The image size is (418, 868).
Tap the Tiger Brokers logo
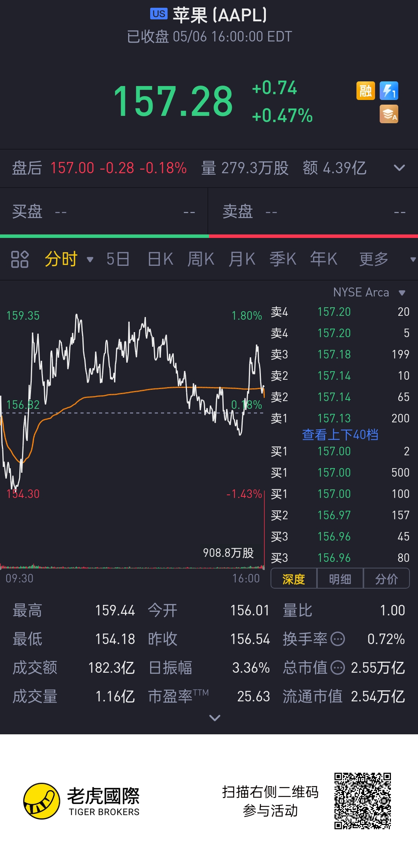pos(81,801)
